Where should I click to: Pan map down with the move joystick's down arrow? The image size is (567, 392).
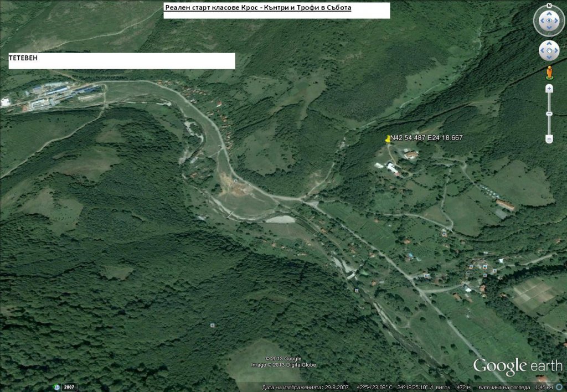point(549,57)
